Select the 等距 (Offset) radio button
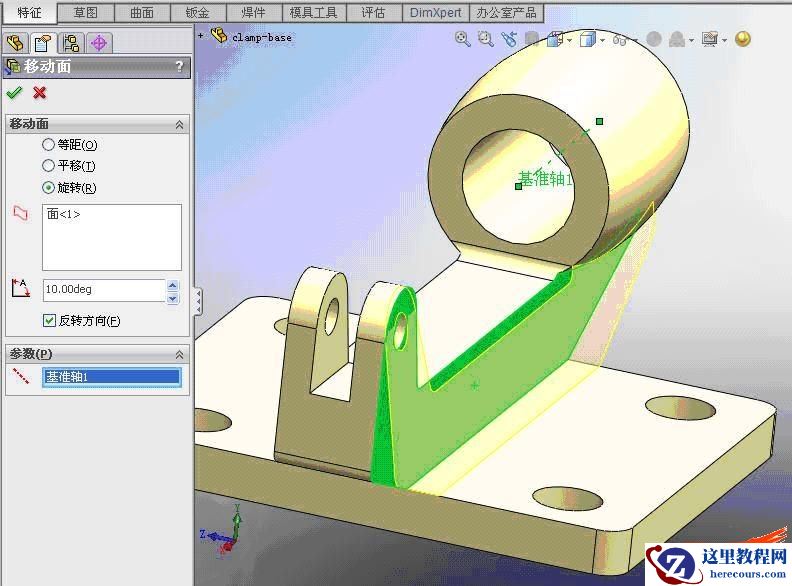Screen dimensions: 792x586 click(x=48, y=145)
